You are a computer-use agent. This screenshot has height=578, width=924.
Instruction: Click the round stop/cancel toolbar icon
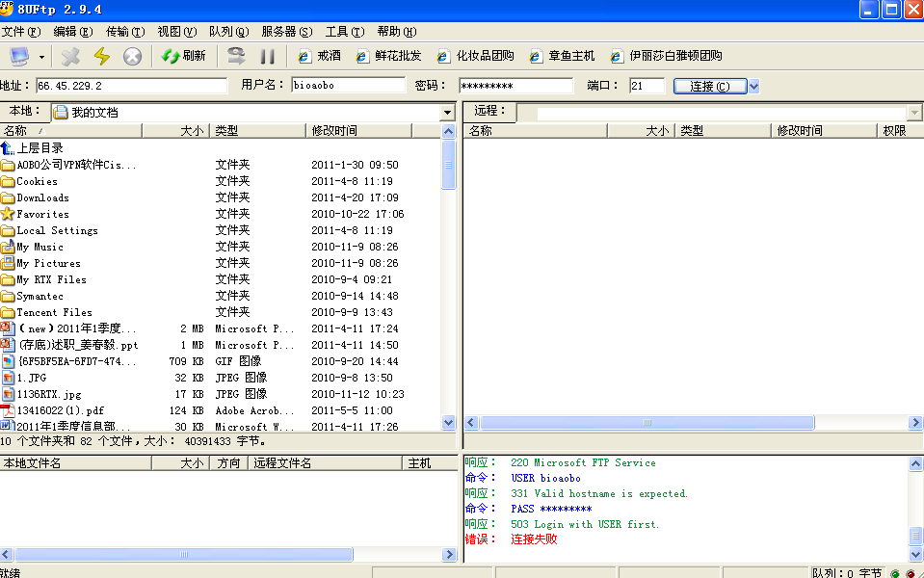(132, 57)
